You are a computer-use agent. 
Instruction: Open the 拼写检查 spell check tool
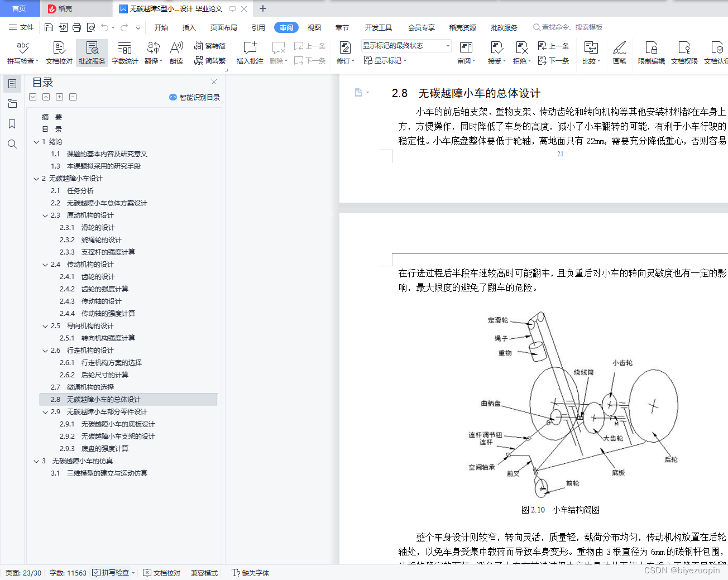[22, 53]
